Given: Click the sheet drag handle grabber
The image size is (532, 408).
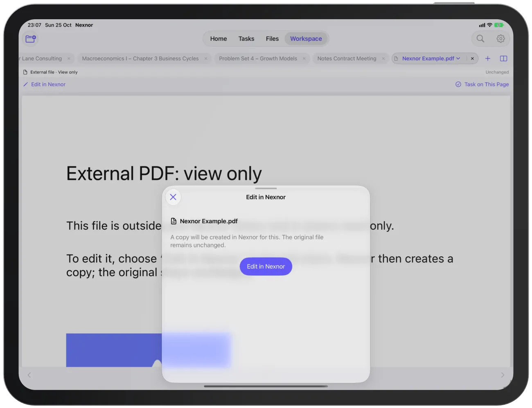Looking at the screenshot, I should (x=266, y=188).
